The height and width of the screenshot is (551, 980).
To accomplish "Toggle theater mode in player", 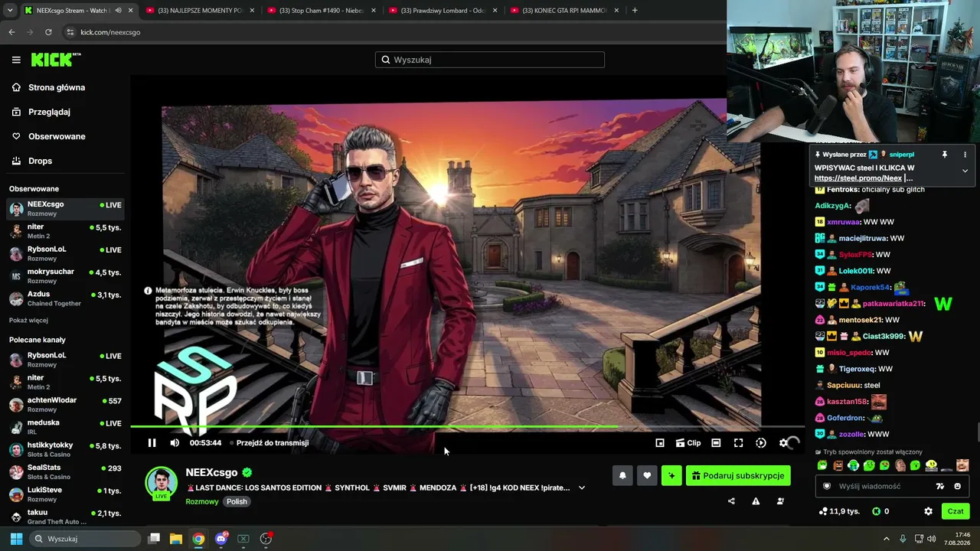I will [x=716, y=442].
